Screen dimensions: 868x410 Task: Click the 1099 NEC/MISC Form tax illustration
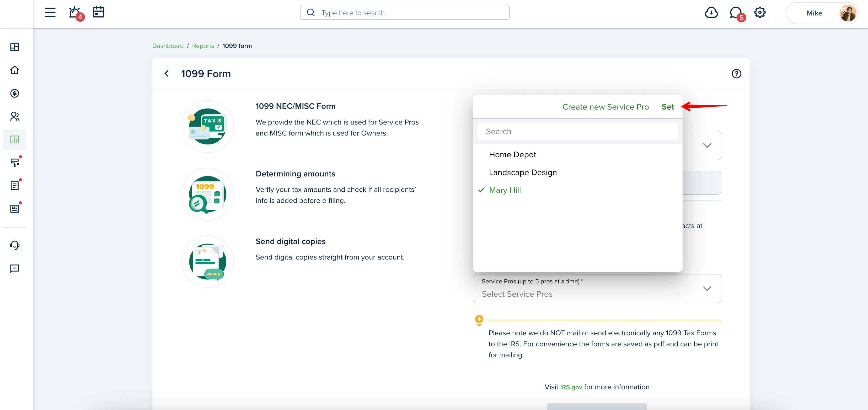[208, 126]
